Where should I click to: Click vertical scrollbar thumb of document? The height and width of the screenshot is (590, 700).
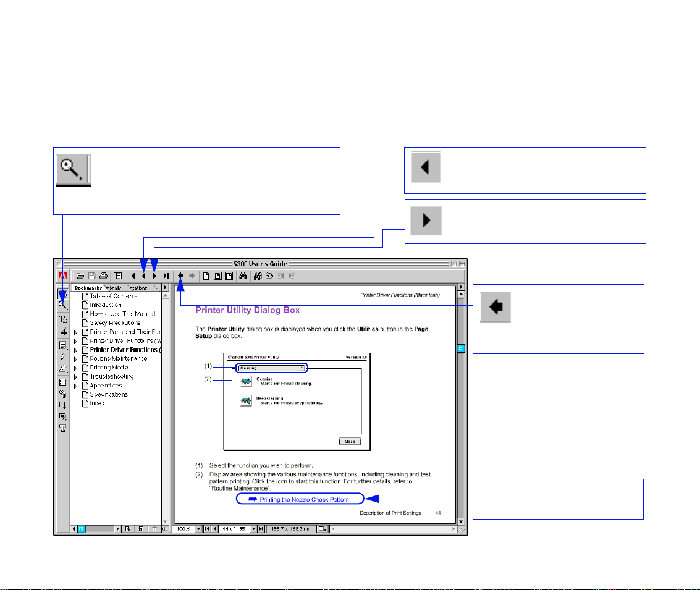click(461, 348)
